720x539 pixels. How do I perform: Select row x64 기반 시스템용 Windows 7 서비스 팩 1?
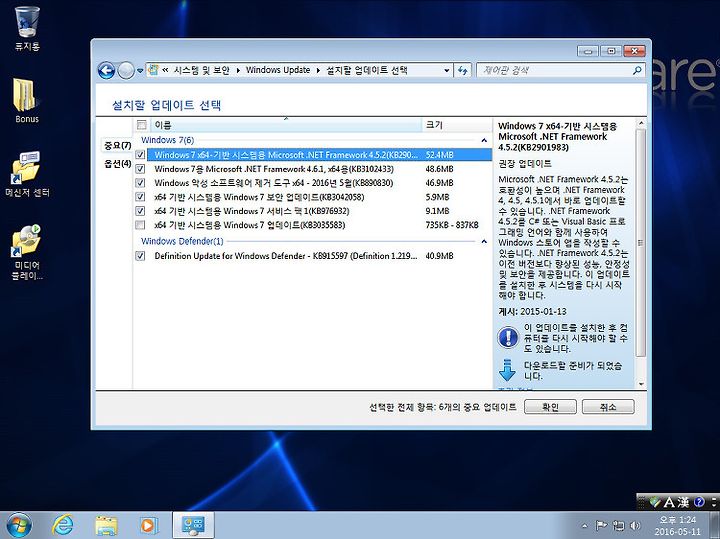[313, 211]
